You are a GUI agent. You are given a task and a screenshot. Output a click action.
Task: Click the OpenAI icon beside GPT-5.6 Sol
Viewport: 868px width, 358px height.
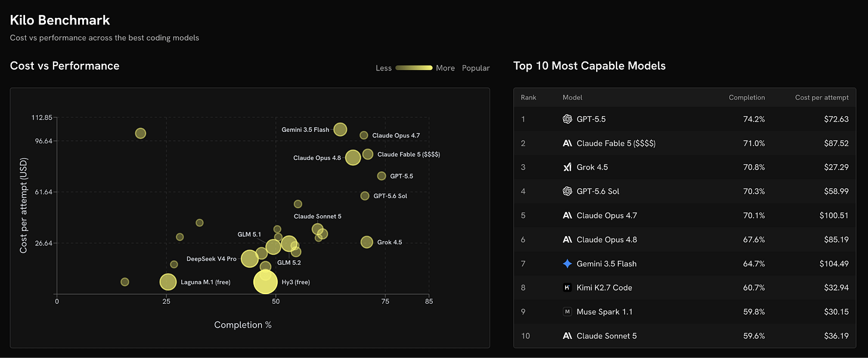pos(568,191)
